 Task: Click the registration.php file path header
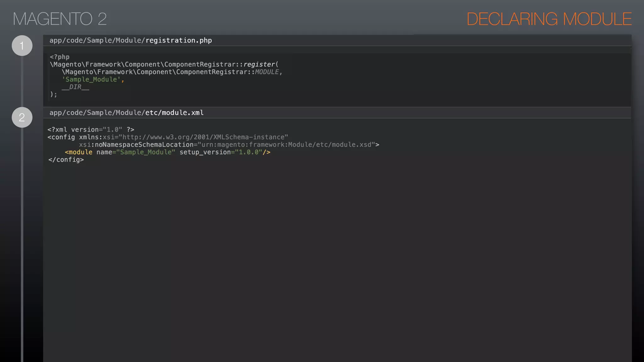coord(130,40)
